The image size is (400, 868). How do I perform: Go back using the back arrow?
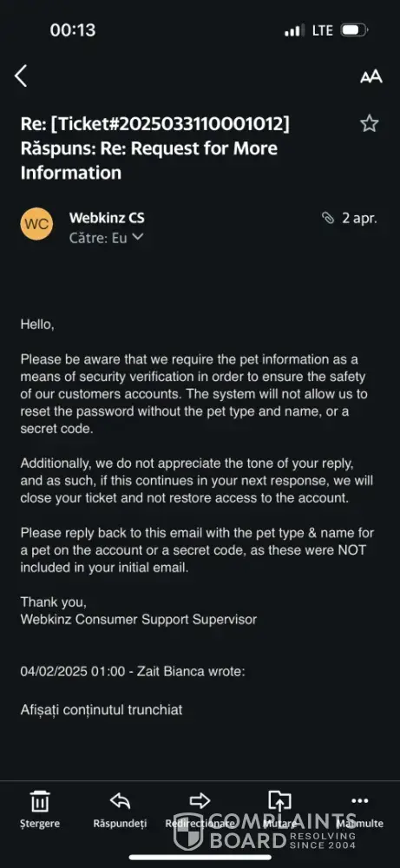pyautogui.click(x=21, y=76)
